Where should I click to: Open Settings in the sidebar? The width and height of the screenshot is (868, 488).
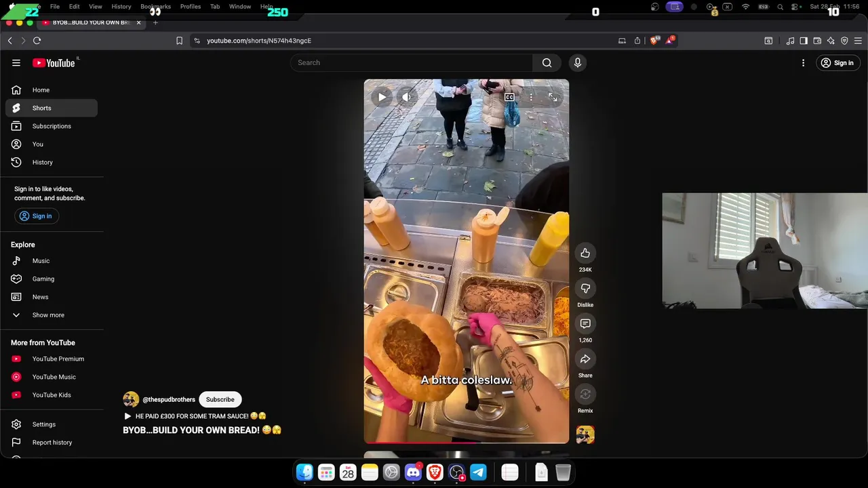[52, 424]
